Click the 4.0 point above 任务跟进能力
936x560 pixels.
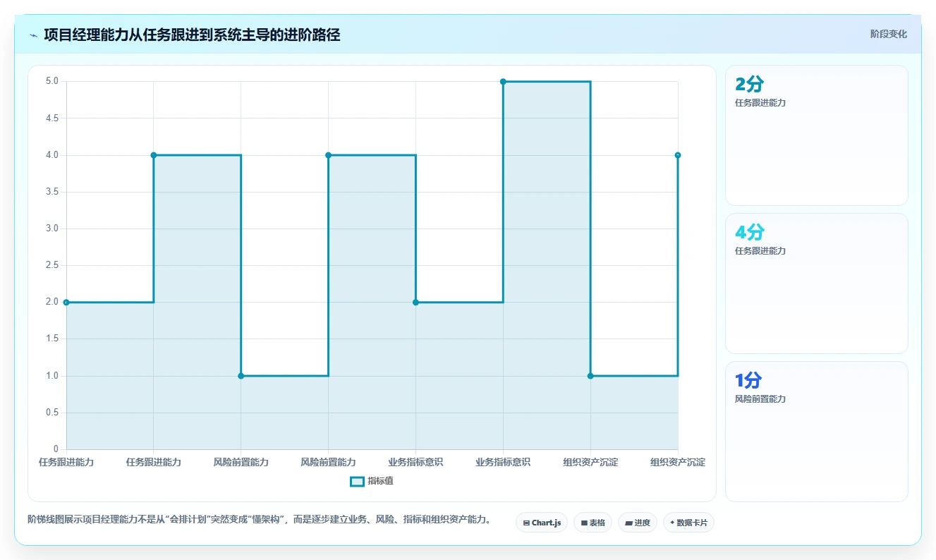point(154,155)
